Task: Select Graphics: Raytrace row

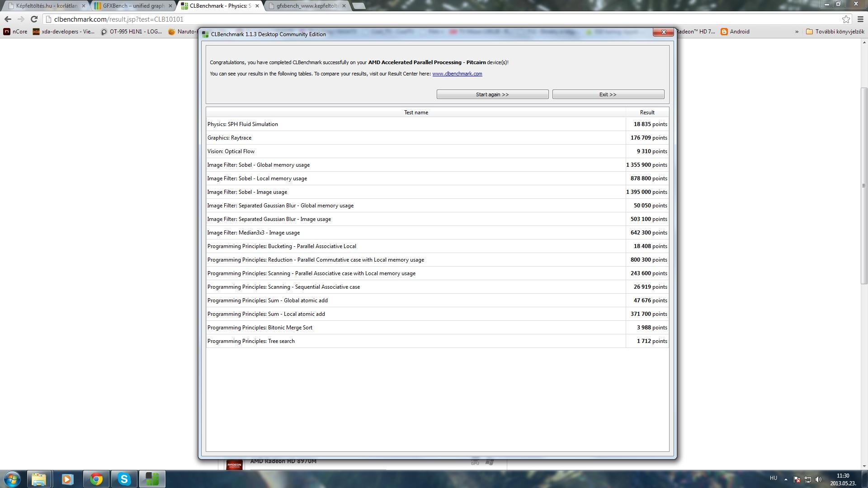Action: coord(437,138)
